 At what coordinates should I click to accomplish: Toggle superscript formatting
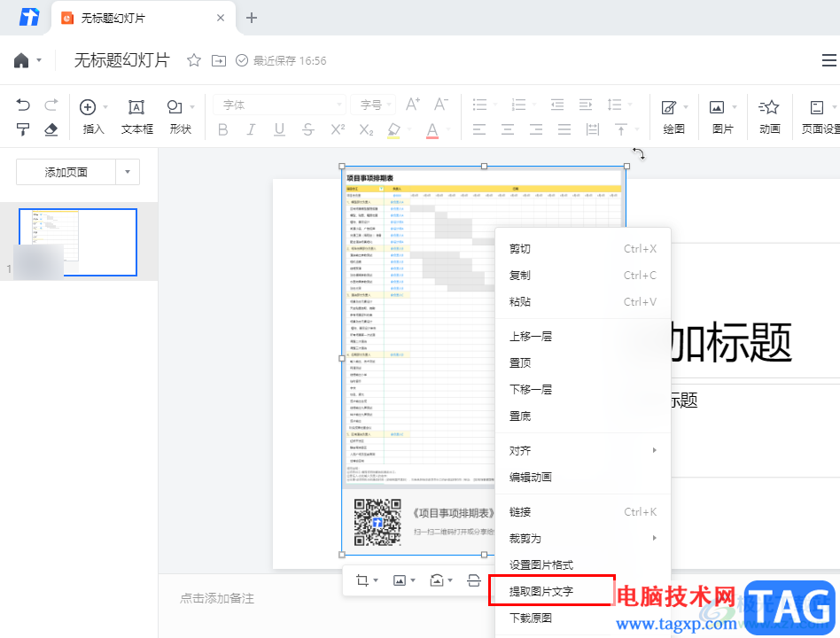point(338,129)
